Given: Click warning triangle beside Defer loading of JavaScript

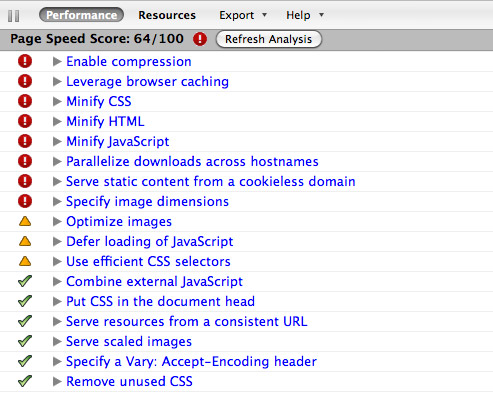Looking at the screenshot, I should coord(25,241).
